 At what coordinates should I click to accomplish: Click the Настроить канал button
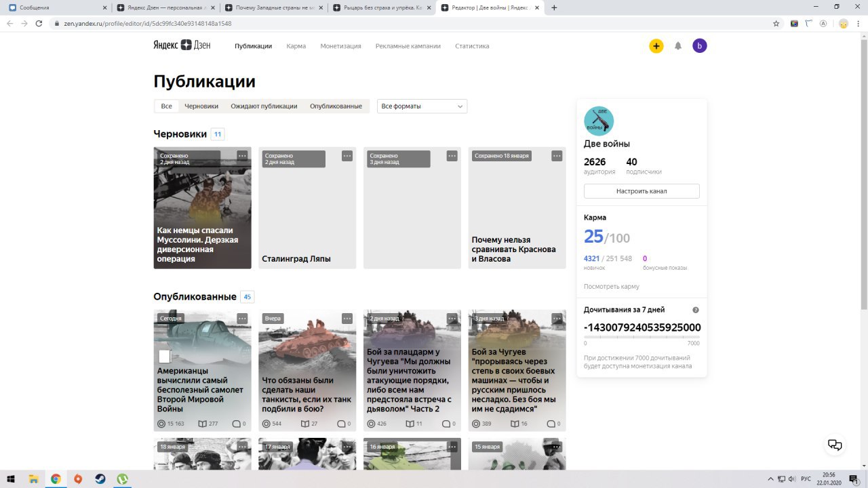pos(642,191)
